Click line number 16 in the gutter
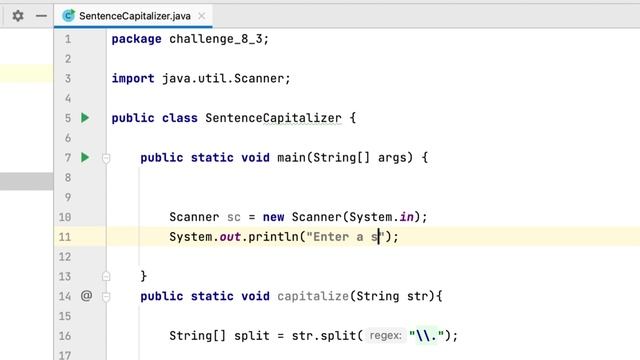 pos(65,336)
